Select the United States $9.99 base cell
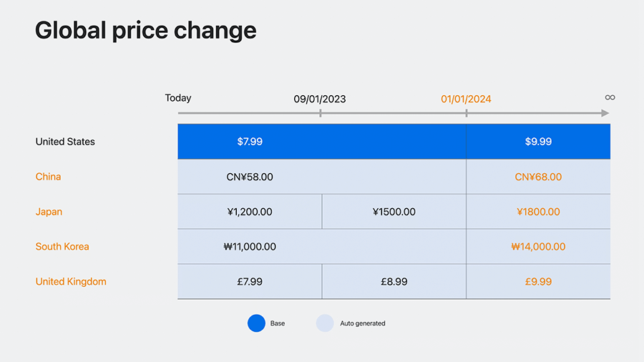This screenshot has width=644, height=362. click(538, 142)
